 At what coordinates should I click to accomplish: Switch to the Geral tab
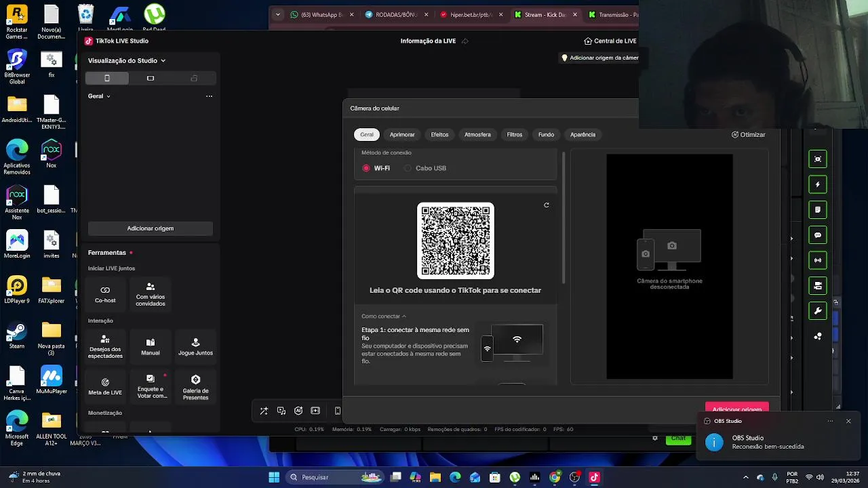click(x=367, y=134)
